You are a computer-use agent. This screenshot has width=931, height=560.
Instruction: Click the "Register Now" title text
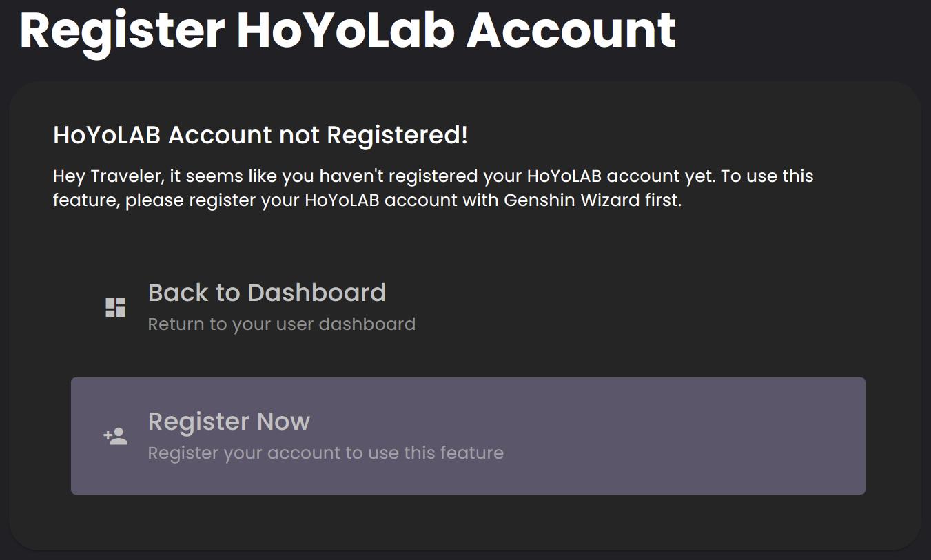[229, 422]
